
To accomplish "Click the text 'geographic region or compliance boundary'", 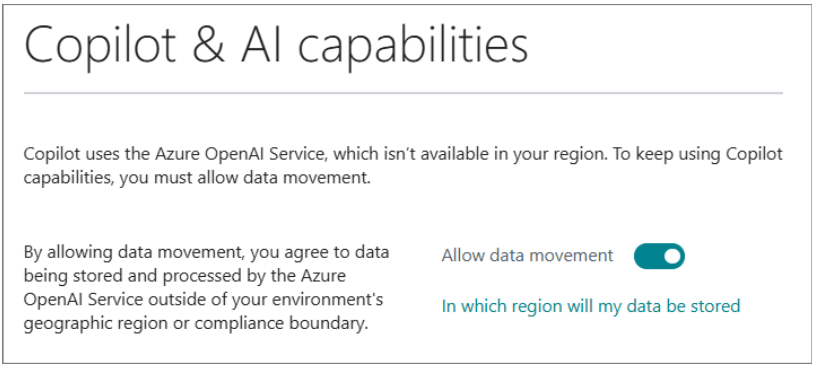I will click(x=200, y=323).
